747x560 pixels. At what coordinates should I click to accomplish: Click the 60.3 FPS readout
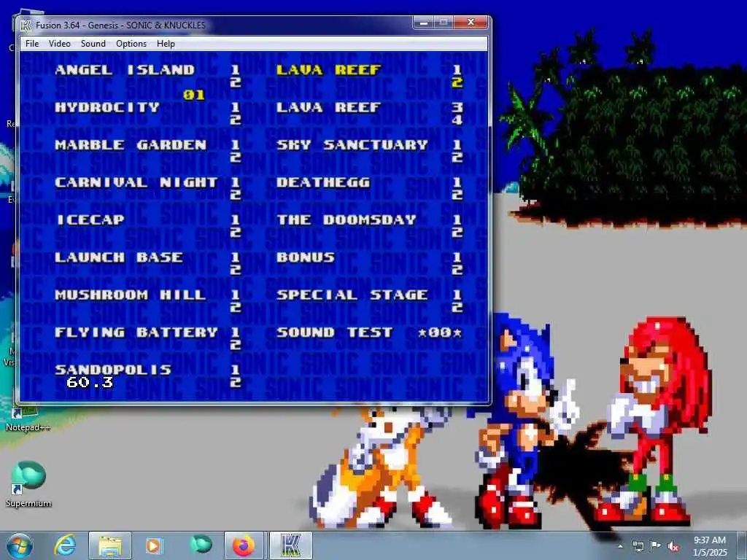pos(90,382)
